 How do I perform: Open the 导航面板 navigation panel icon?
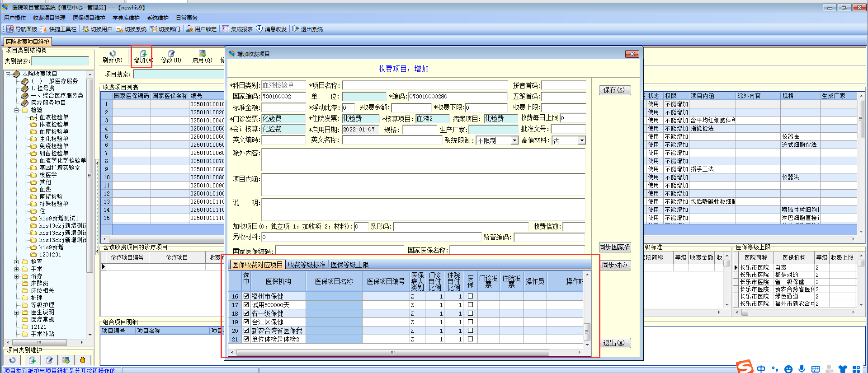pyautogui.click(x=10, y=29)
